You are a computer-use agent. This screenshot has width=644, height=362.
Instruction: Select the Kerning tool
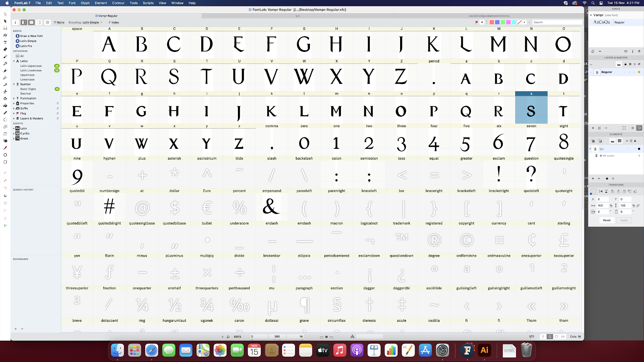pyautogui.click(x=5, y=35)
